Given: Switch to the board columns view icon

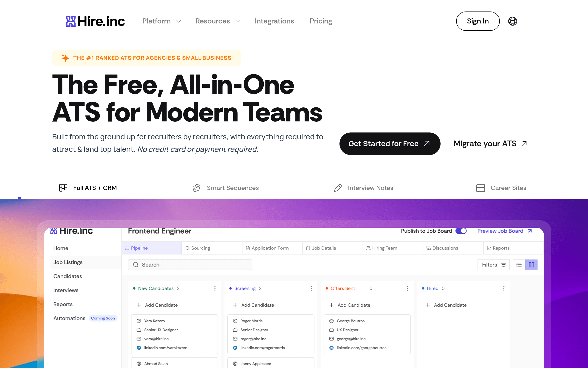Looking at the screenshot, I should pos(531,264).
